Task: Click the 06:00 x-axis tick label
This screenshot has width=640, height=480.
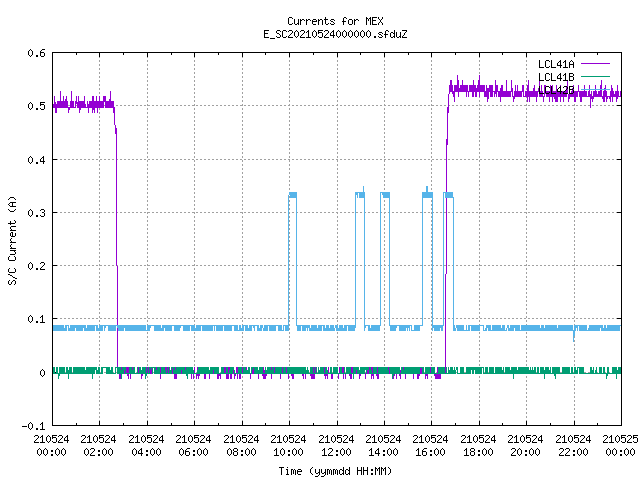Action: 193,452
